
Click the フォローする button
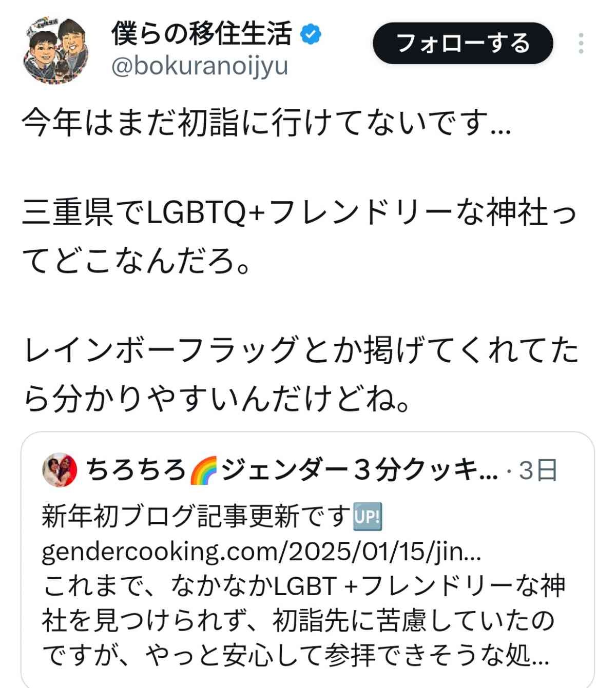463,43
